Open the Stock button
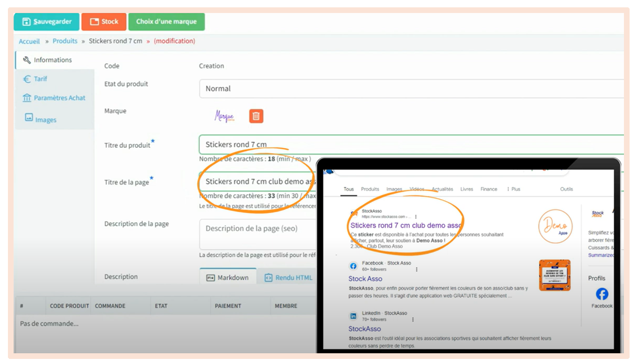The width and height of the screenshot is (642, 364). click(x=104, y=22)
